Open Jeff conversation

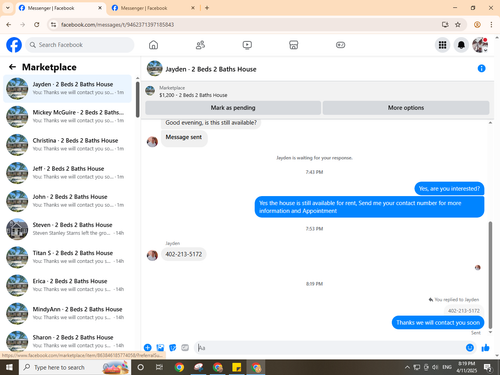point(67,173)
